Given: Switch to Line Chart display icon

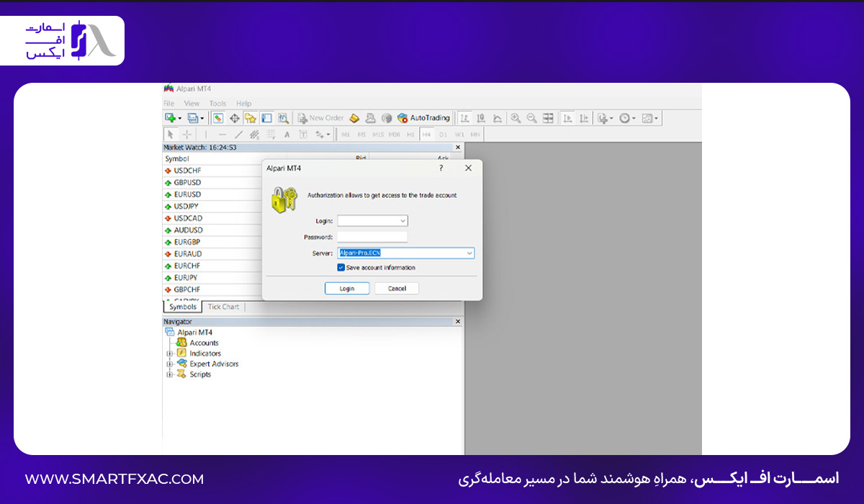Looking at the screenshot, I should point(498,118).
